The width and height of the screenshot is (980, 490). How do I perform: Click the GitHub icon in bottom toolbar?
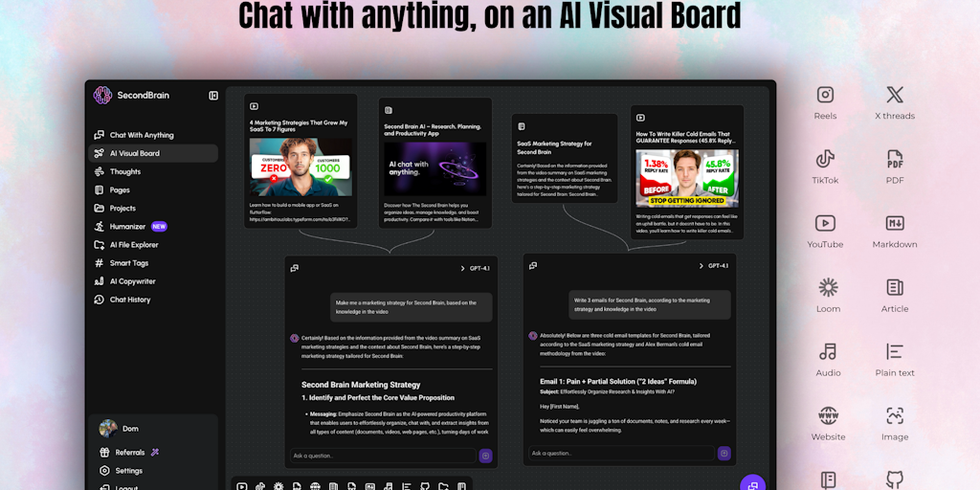(x=425, y=486)
